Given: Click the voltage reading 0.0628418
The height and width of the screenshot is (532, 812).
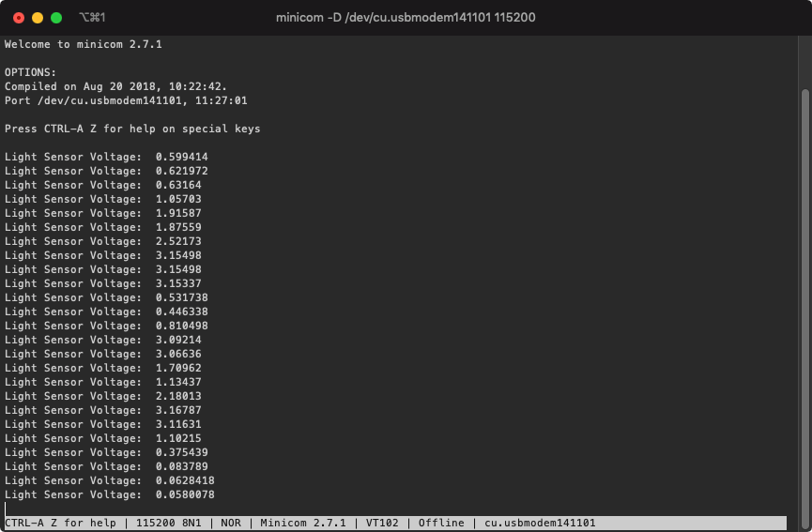Looking at the screenshot, I should 185,480.
